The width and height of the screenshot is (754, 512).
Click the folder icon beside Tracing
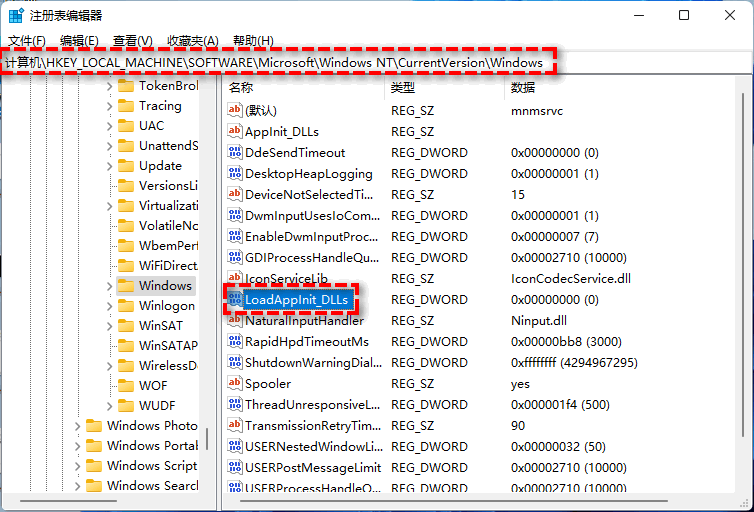(125, 106)
